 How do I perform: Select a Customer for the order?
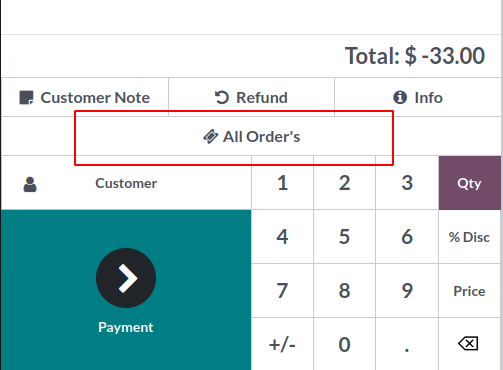coord(126,183)
